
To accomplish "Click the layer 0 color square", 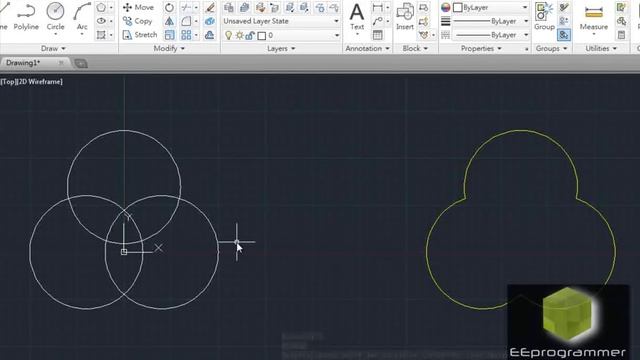I will click(262, 36).
